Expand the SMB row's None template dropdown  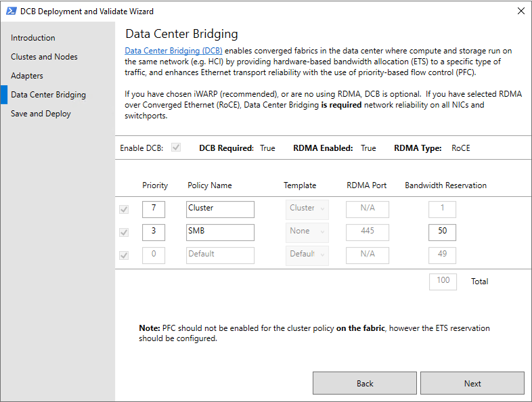307,232
